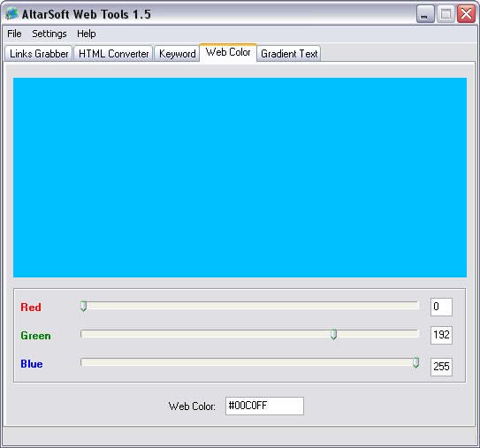
Task: Click the Green slider thumb
Action: tap(334, 335)
